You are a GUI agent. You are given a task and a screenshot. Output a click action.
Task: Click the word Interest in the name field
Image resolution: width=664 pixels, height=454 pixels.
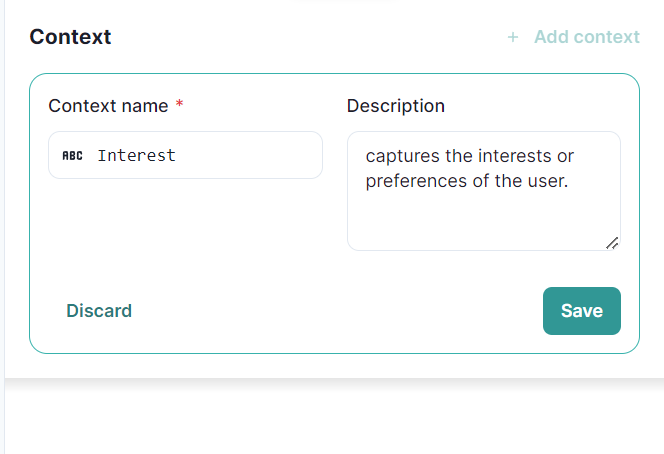click(136, 156)
